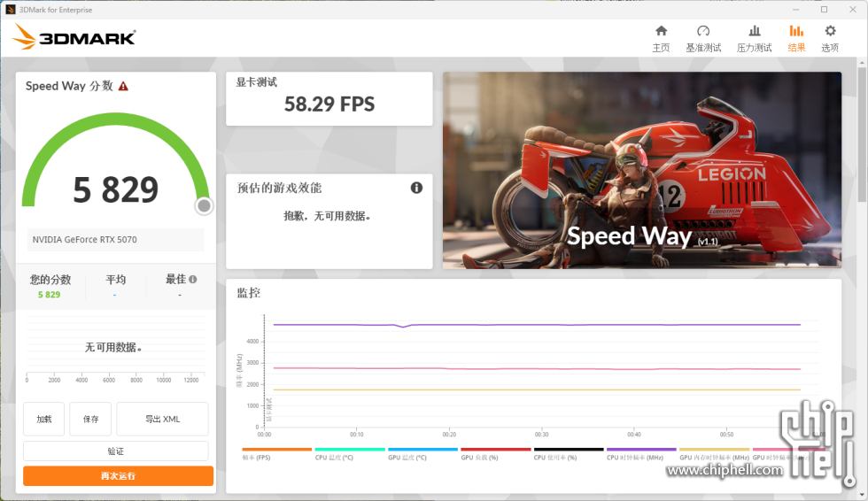Screen dimensions: 868x501
Task: Click 保存 save button
Action: click(x=90, y=420)
